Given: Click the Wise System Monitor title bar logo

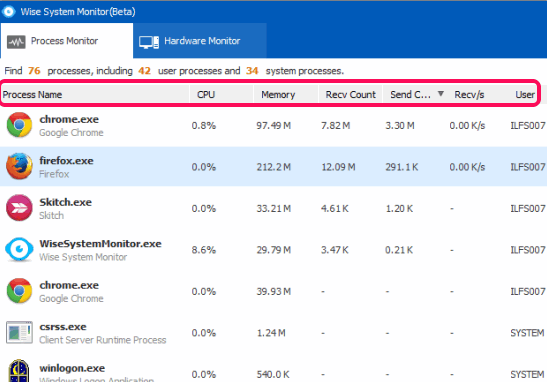Looking at the screenshot, I should coord(8,12).
